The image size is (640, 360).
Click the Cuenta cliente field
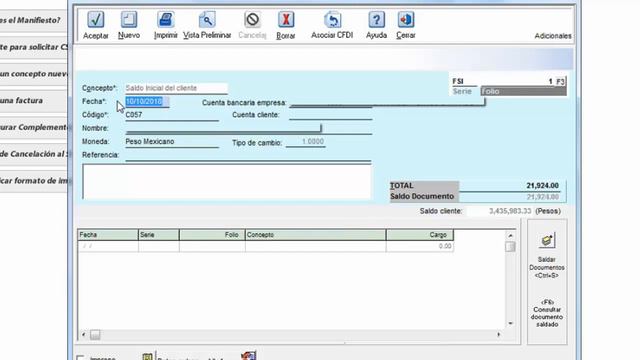pyautogui.click(x=331, y=115)
